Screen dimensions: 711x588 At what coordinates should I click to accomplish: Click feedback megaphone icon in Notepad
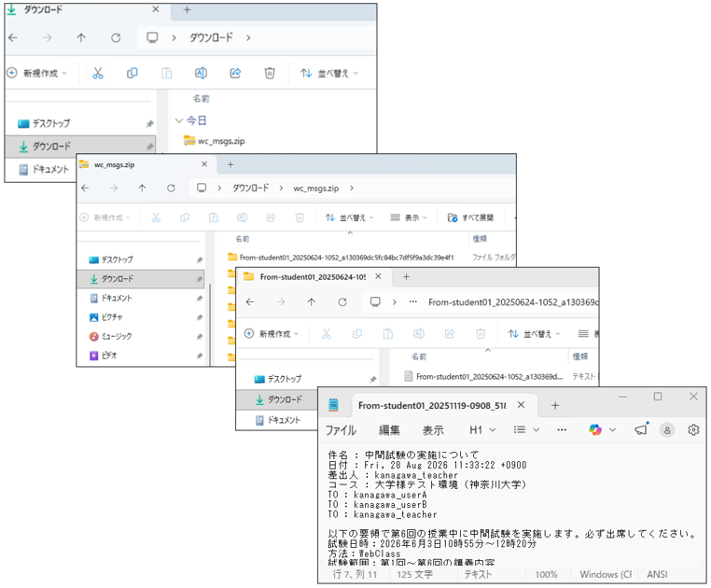641,429
